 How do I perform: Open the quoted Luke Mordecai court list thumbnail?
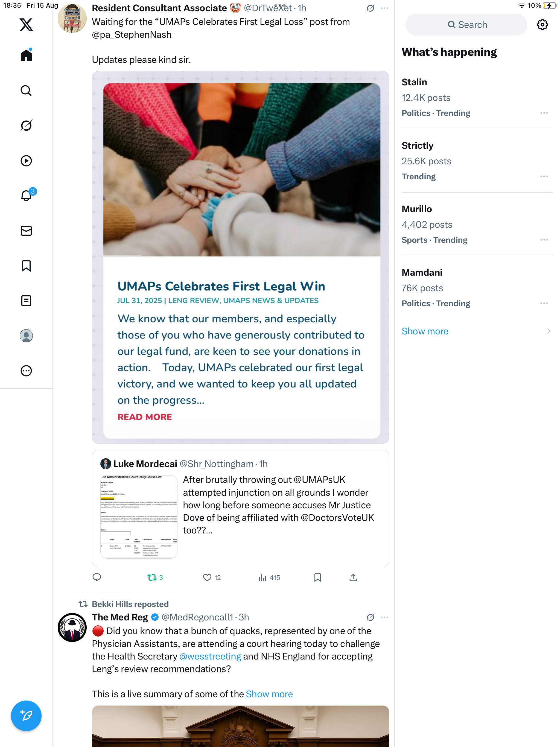click(x=139, y=517)
